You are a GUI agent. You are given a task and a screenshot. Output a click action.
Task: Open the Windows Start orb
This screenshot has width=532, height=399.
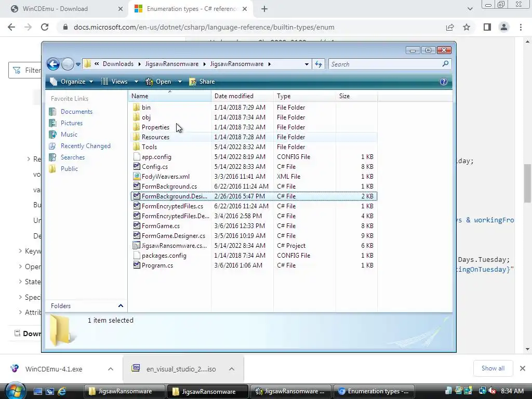click(15, 391)
